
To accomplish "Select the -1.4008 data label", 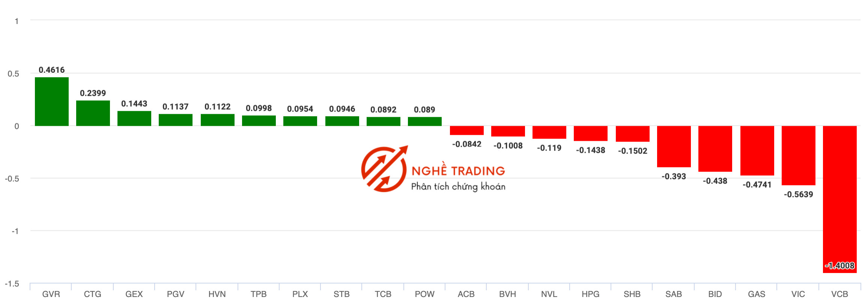I will tap(840, 266).
